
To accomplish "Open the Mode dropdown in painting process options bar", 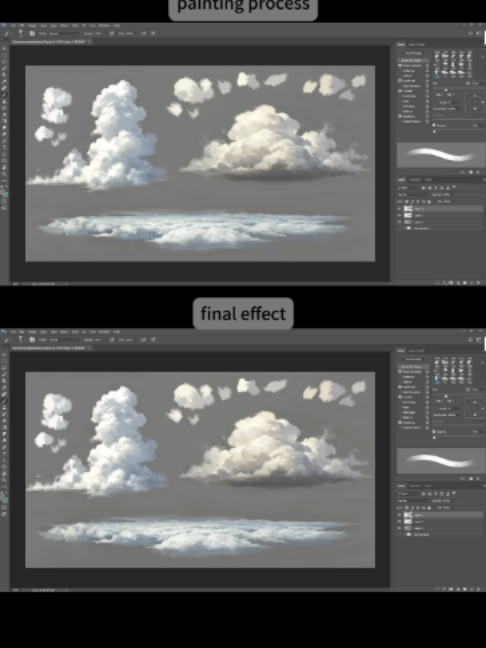I will click(64, 33).
